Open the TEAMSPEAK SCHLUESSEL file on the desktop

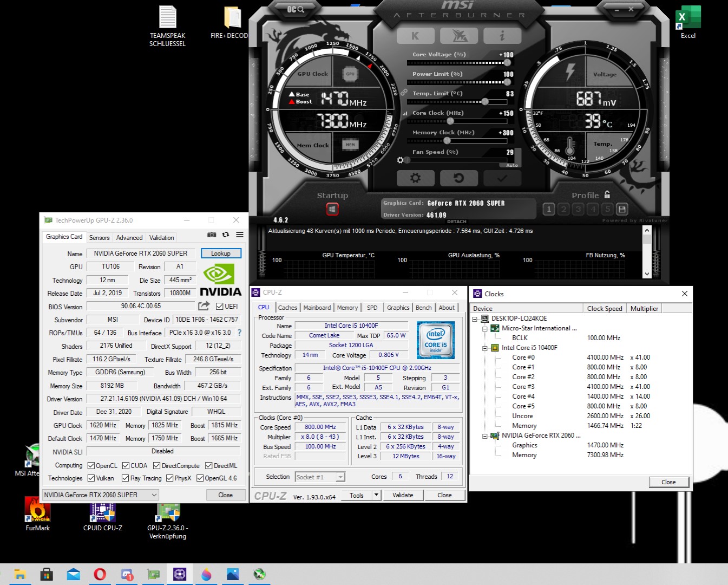pyautogui.click(x=167, y=26)
